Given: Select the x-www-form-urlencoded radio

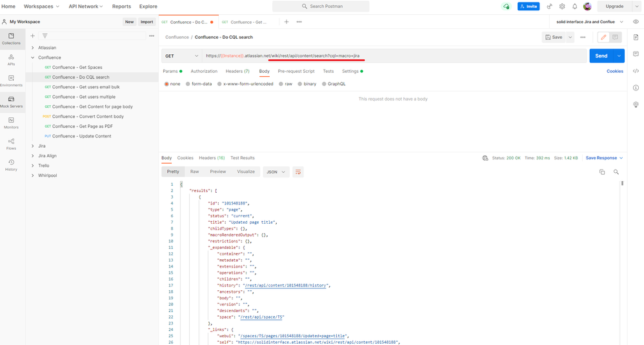Looking at the screenshot, I should [219, 84].
